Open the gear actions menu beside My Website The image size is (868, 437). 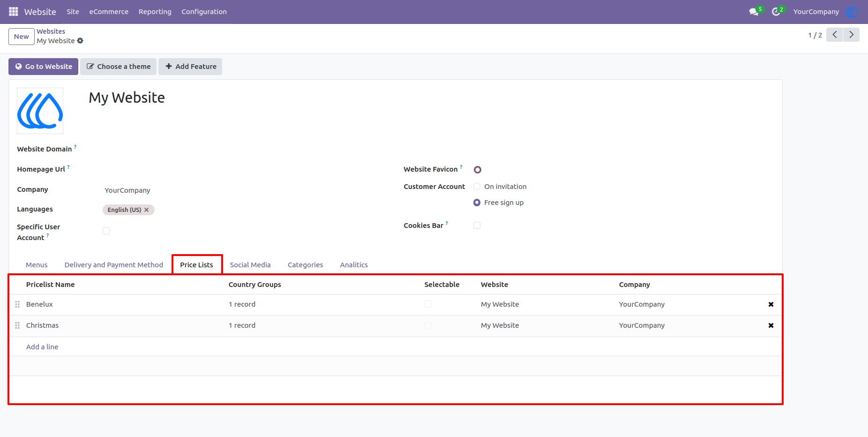coord(80,41)
